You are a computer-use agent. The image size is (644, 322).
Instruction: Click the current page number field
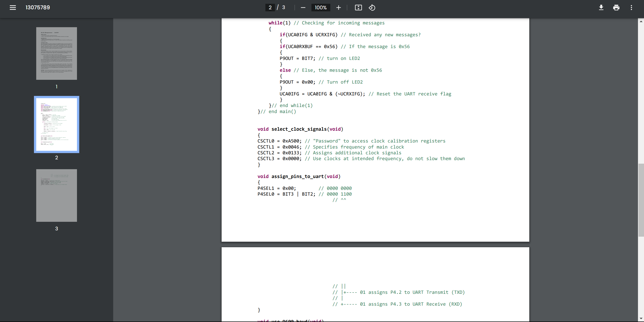[270, 8]
